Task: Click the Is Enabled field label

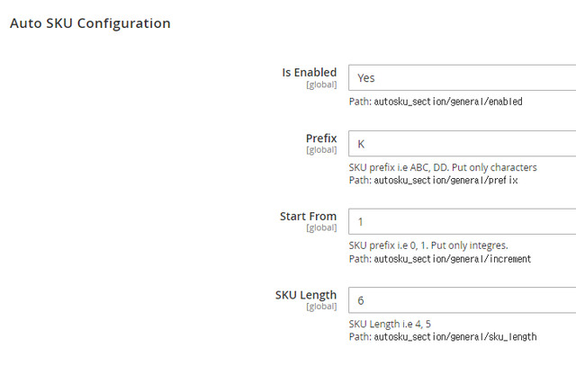Action: click(310, 72)
